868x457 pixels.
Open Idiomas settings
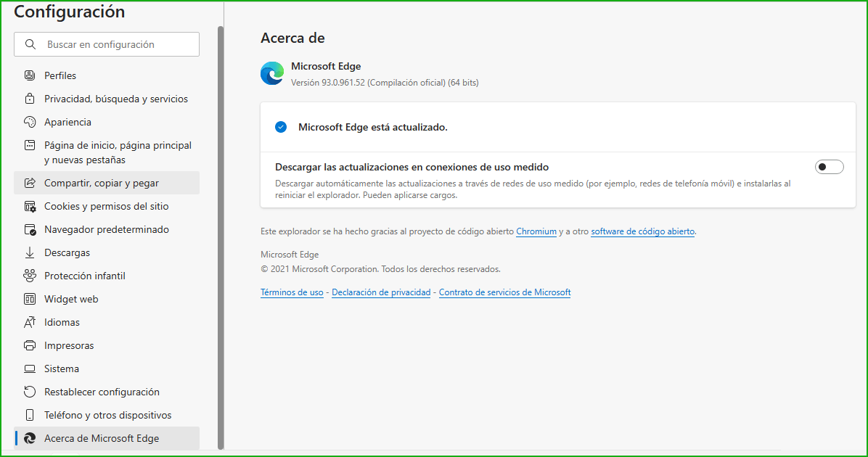106,322
